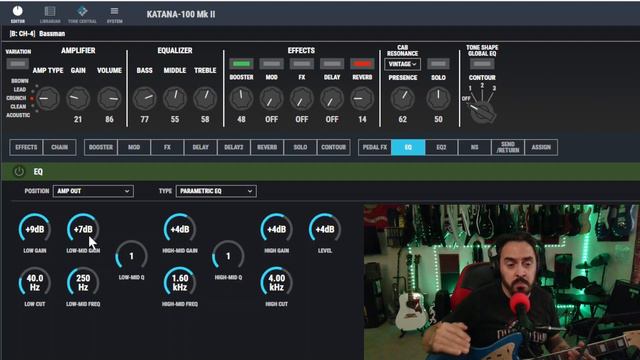
Task: Toggle the EQ power icon
Action: click(x=19, y=171)
